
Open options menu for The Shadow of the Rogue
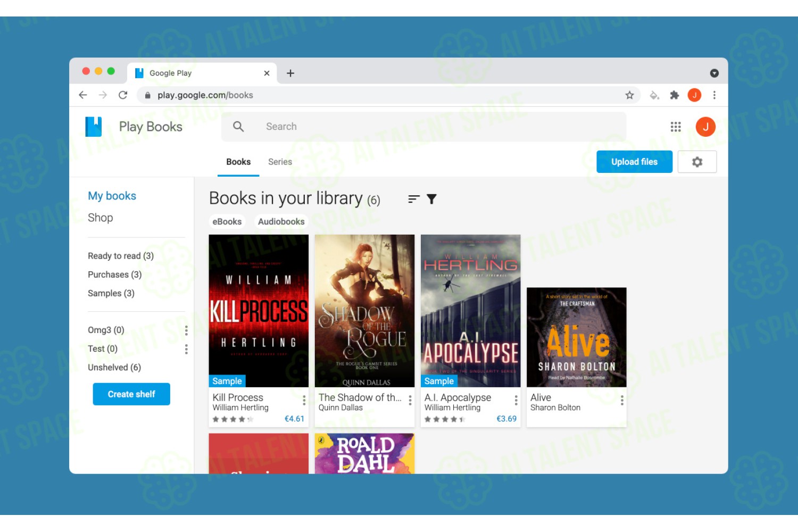pos(410,400)
